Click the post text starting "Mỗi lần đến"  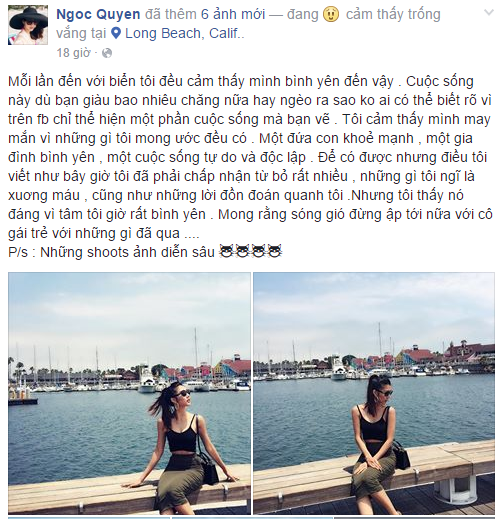pyautogui.click(x=250, y=157)
